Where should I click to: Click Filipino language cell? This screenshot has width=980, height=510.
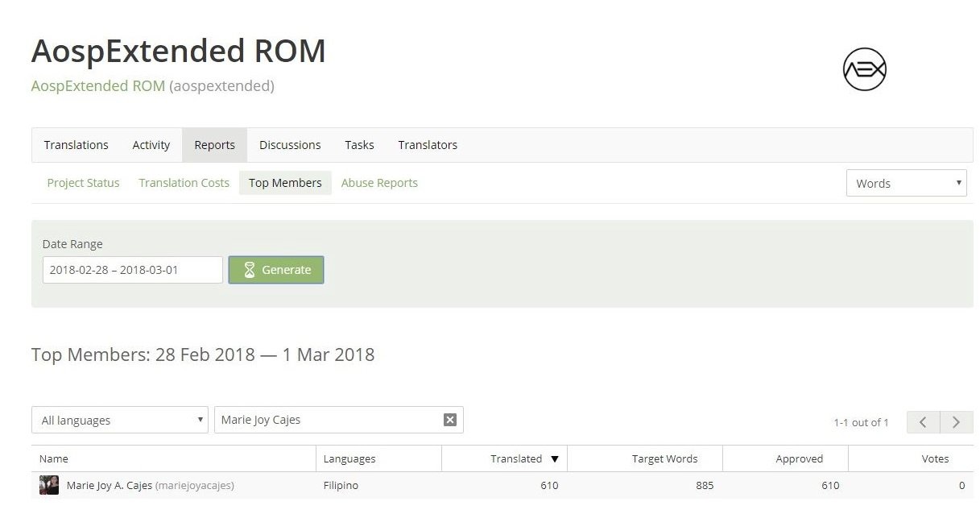341,485
